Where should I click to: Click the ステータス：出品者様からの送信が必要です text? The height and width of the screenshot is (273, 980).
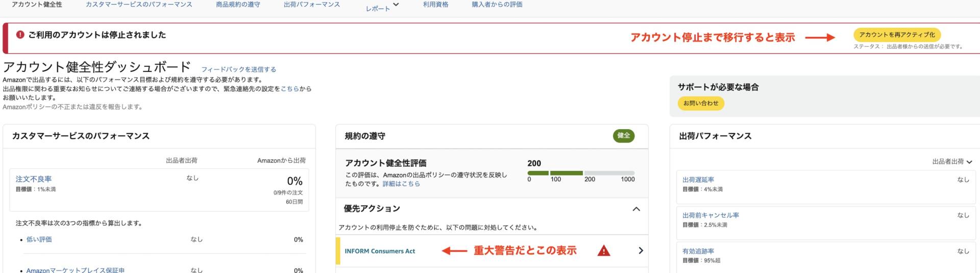909,46
